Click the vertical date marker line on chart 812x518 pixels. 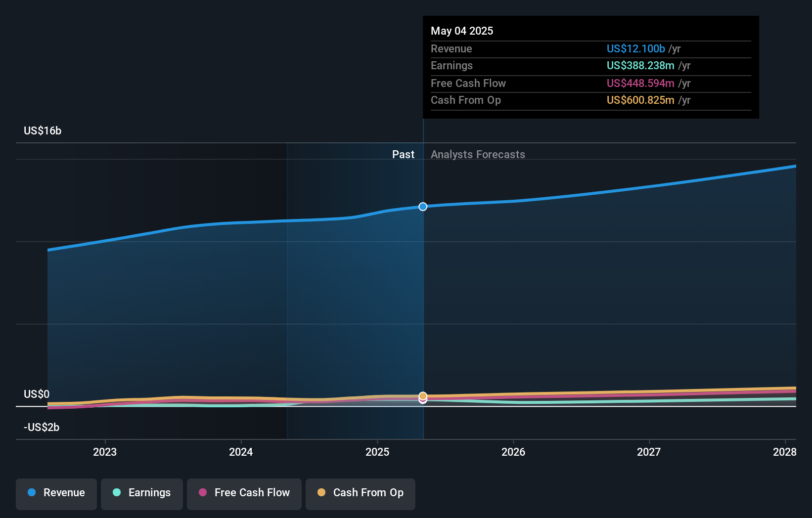tap(423, 297)
